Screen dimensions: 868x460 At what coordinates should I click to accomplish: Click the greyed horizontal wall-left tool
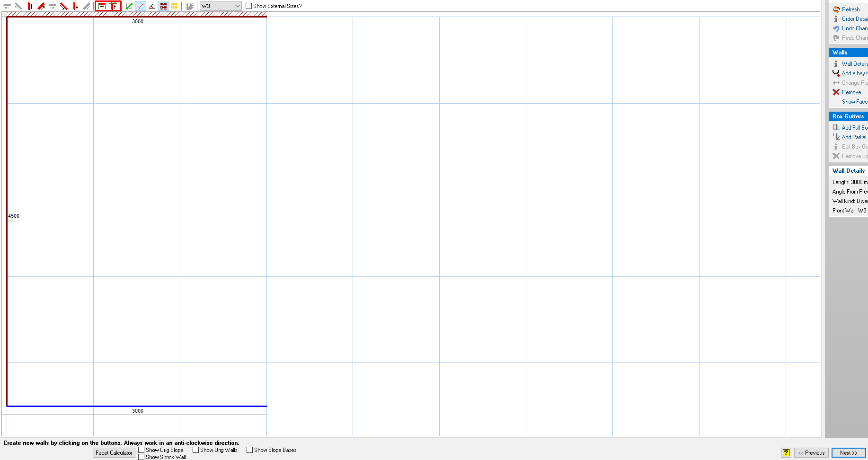coord(7,6)
